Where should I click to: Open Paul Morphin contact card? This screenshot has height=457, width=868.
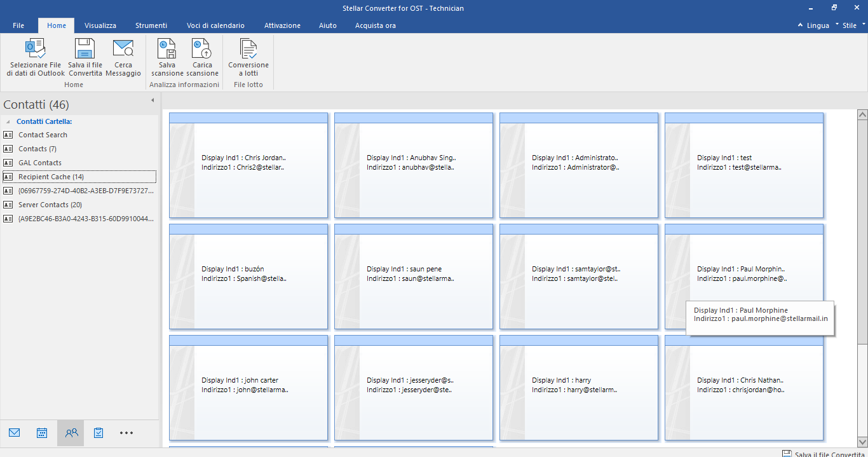(744, 276)
